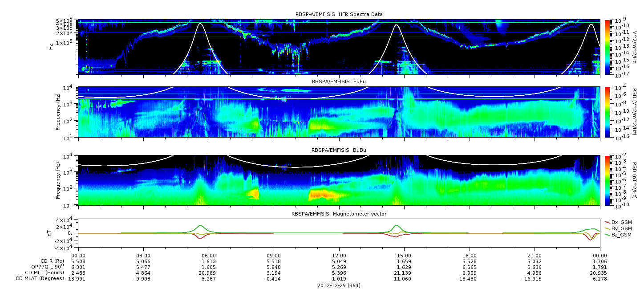
Task: Click the 06:00 time axis label
Action: point(209,255)
